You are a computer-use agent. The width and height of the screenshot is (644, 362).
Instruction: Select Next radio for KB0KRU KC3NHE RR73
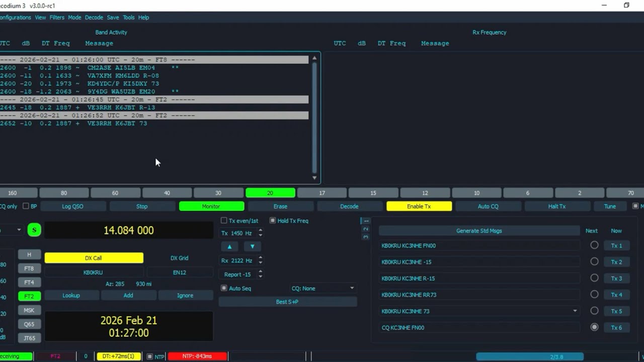(594, 294)
